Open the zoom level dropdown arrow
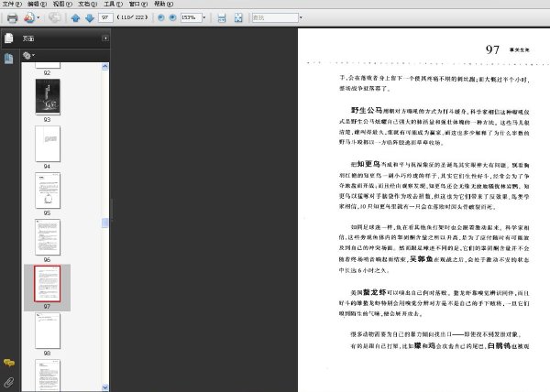The height and width of the screenshot is (392, 550). tap(204, 17)
